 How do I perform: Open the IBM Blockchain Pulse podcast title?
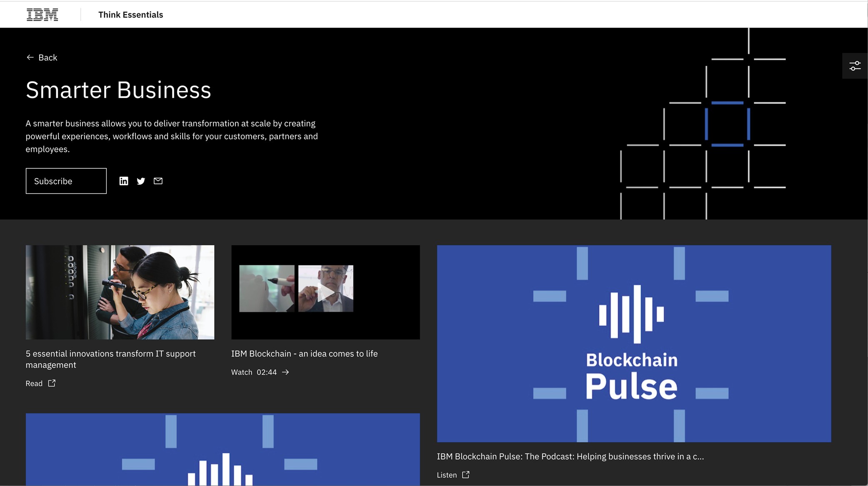point(570,456)
